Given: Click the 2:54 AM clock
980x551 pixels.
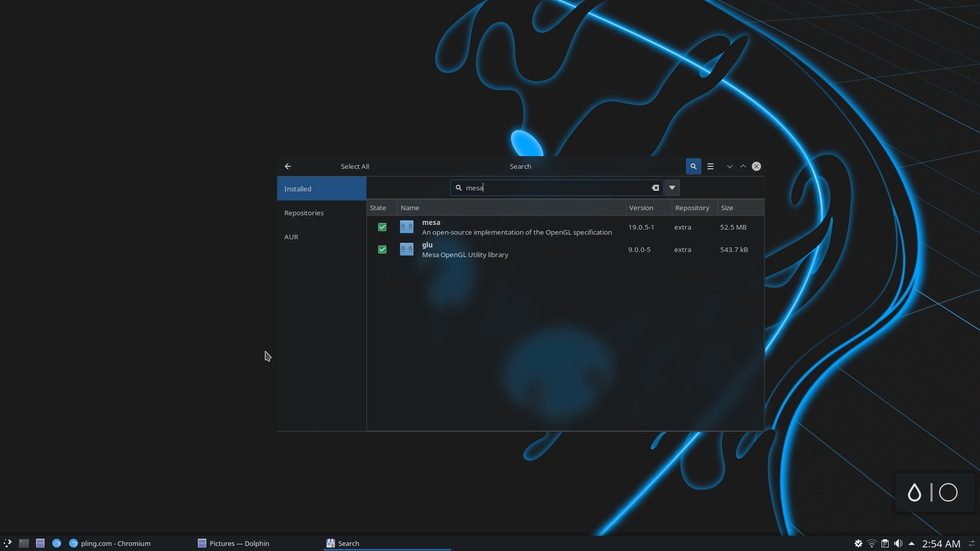Looking at the screenshot, I should tap(941, 544).
